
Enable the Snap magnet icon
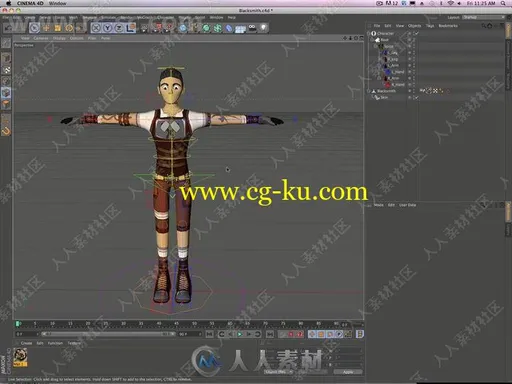(x=6, y=131)
